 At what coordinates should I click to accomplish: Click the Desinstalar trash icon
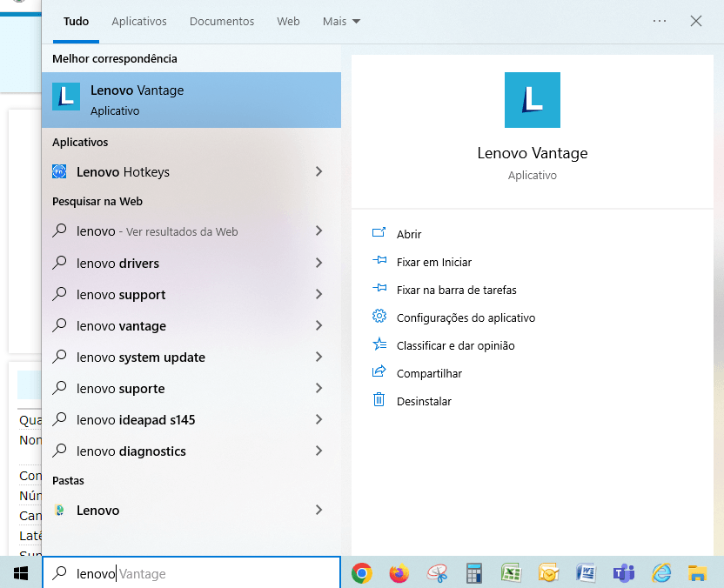379,399
